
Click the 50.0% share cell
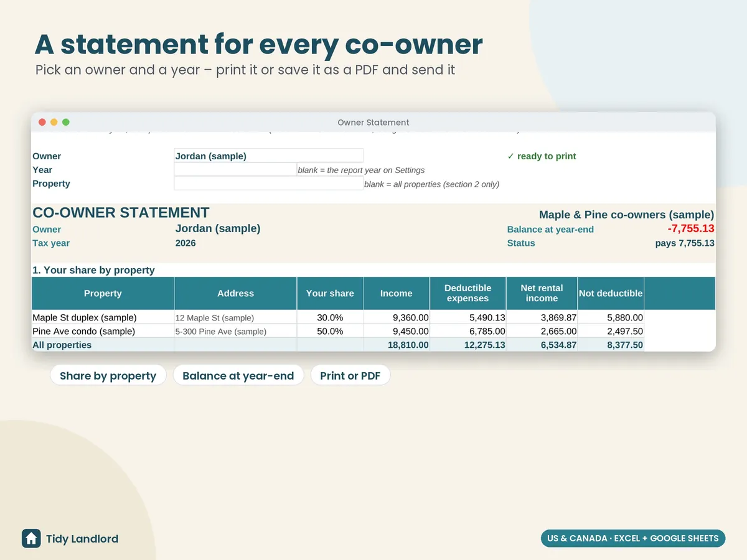(330, 331)
